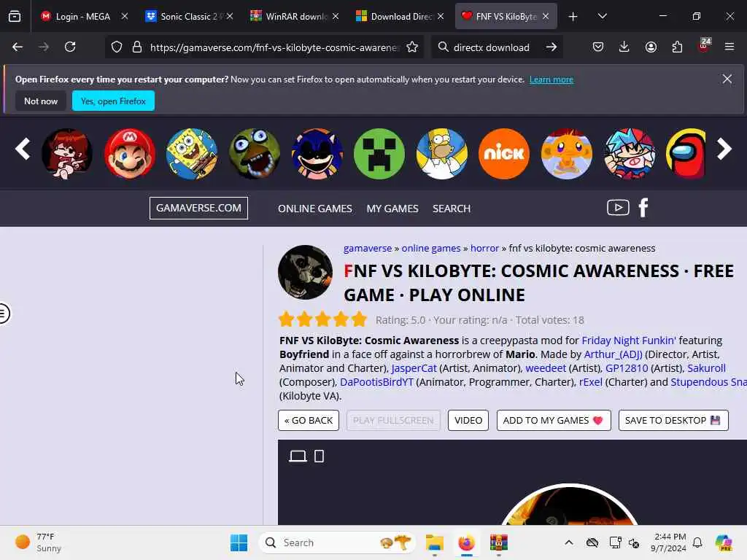Switch to the Sonic Classic 2 tab
Screen dimensions: 747x560
[x=188, y=17]
